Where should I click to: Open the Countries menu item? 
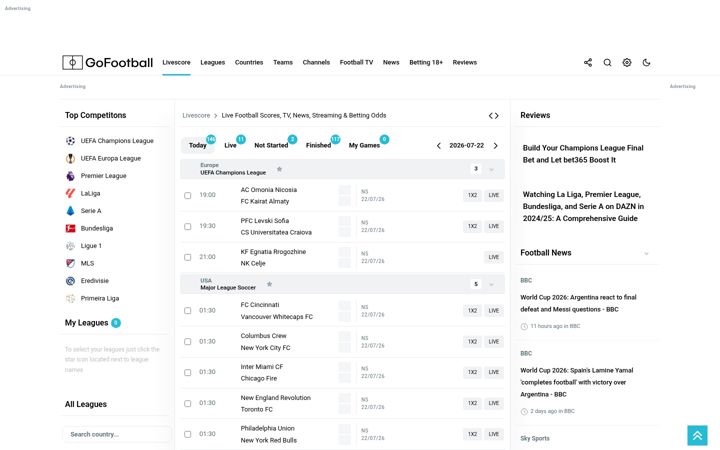pyautogui.click(x=249, y=62)
